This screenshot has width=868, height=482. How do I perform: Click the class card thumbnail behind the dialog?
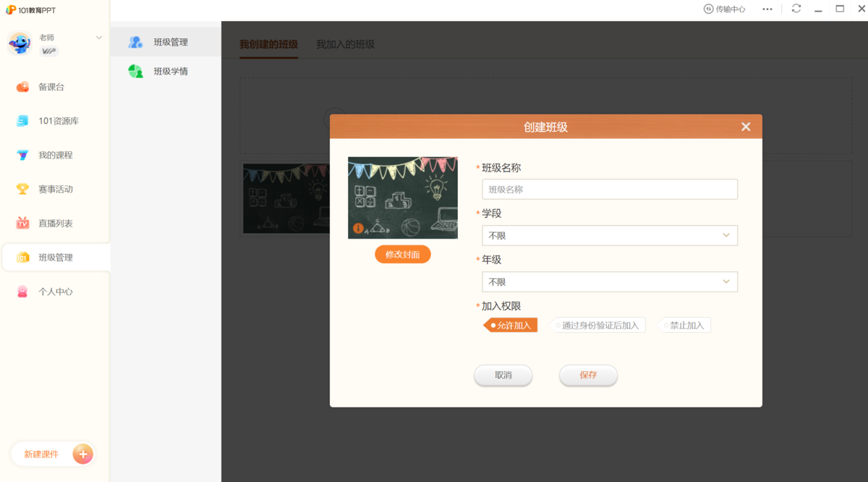[x=286, y=198]
